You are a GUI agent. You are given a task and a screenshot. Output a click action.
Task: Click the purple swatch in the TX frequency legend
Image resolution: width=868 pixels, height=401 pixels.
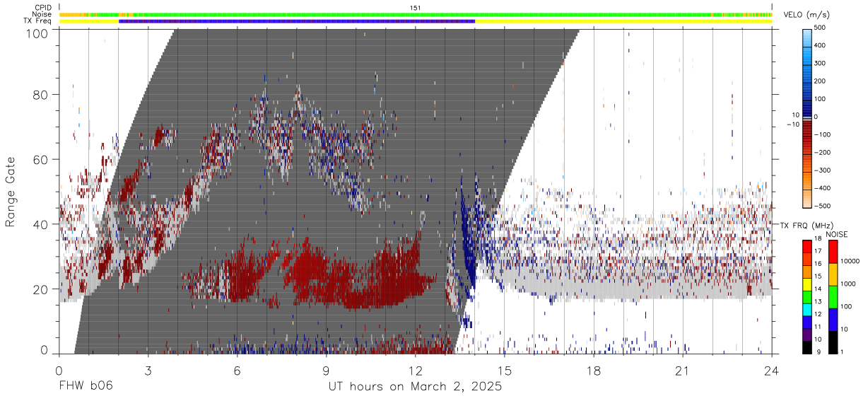[807, 333]
